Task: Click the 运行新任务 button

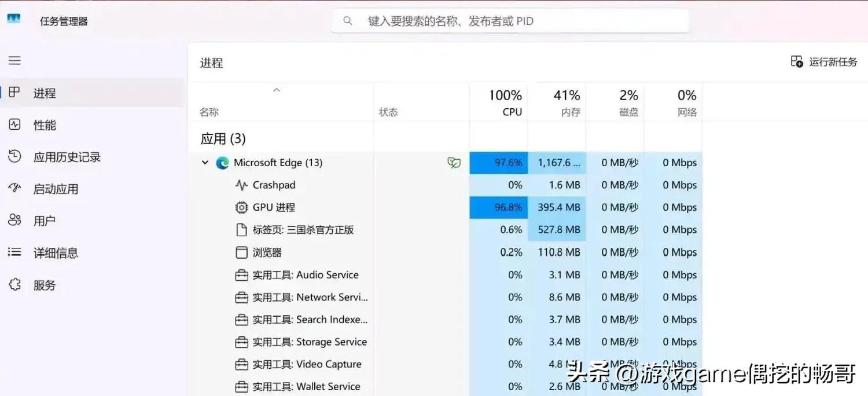Action: click(x=824, y=61)
